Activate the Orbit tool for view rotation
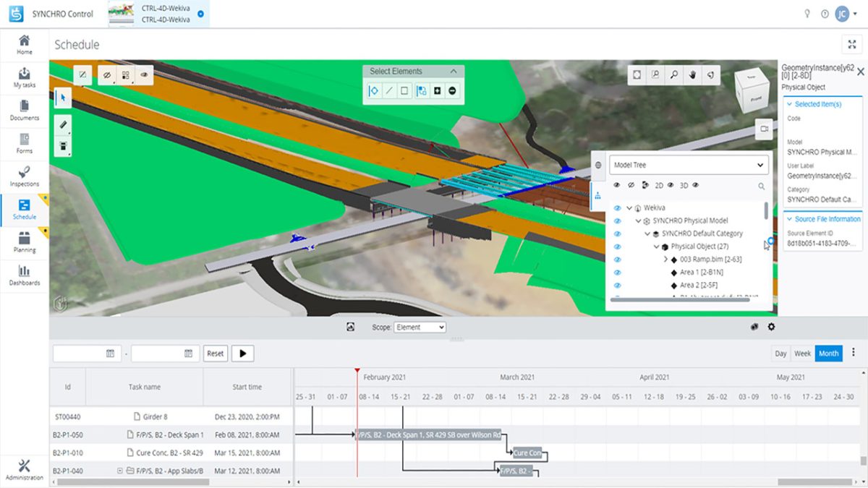The height and width of the screenshot is (488, 868). click(x=710, y=74)
